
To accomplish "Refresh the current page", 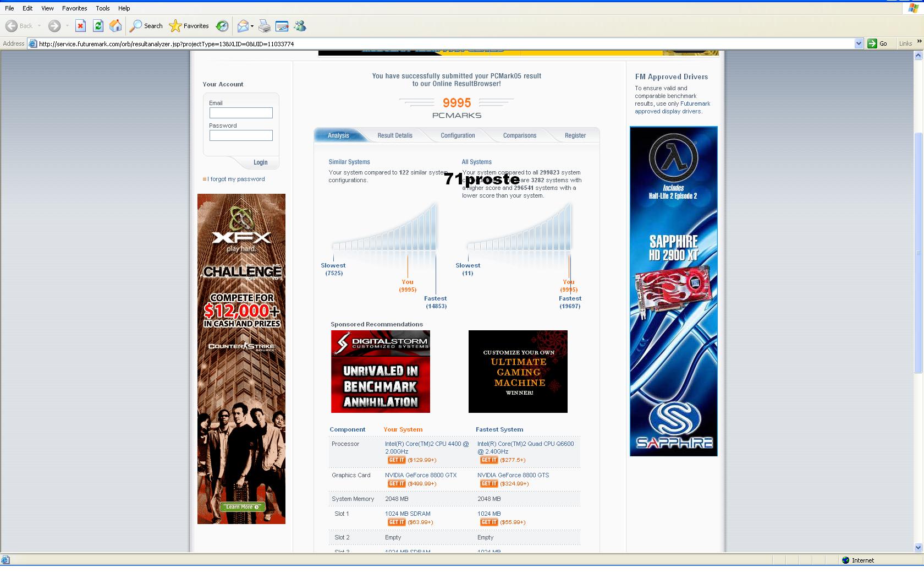I will (98, 26).
